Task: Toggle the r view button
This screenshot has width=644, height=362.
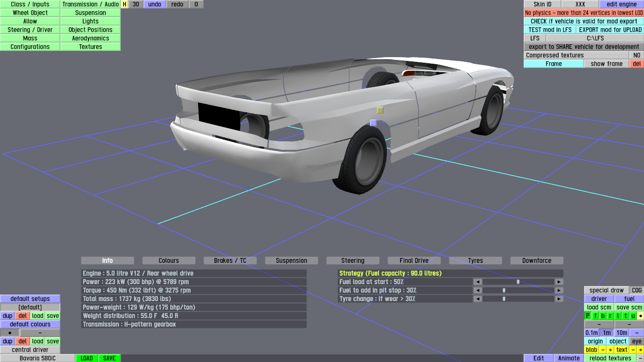Action: click(x=611, y=316)
